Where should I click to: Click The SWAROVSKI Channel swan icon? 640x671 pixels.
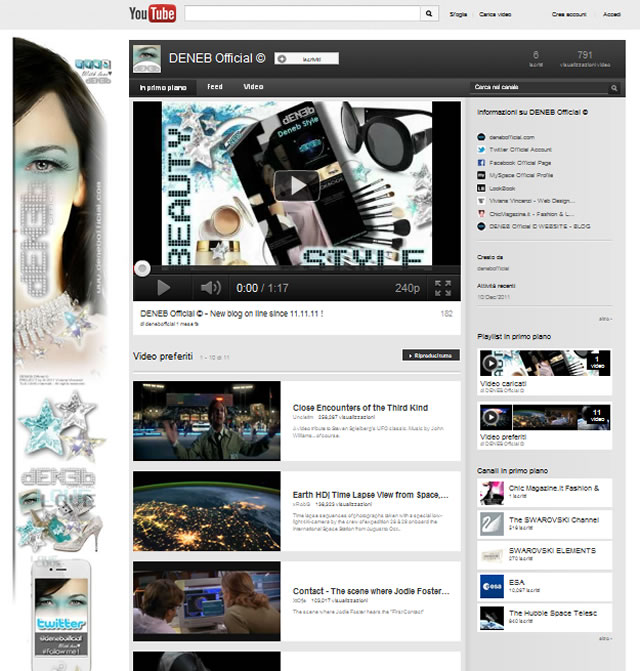click(x=492, y=524)
